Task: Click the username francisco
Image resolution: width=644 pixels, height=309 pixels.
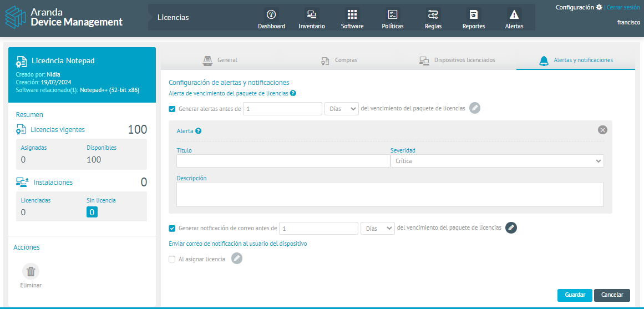Action: pyautogui.click(x=628, y=23)
